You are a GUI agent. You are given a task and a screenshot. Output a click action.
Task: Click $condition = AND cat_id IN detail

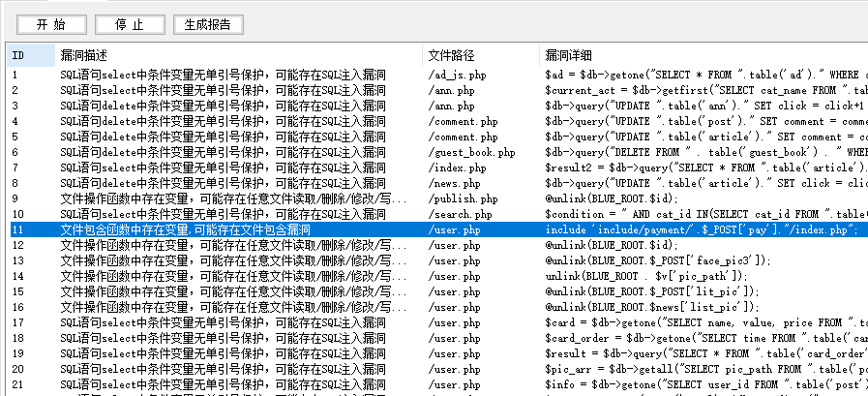pyautogui.click(x=706, y=214)
